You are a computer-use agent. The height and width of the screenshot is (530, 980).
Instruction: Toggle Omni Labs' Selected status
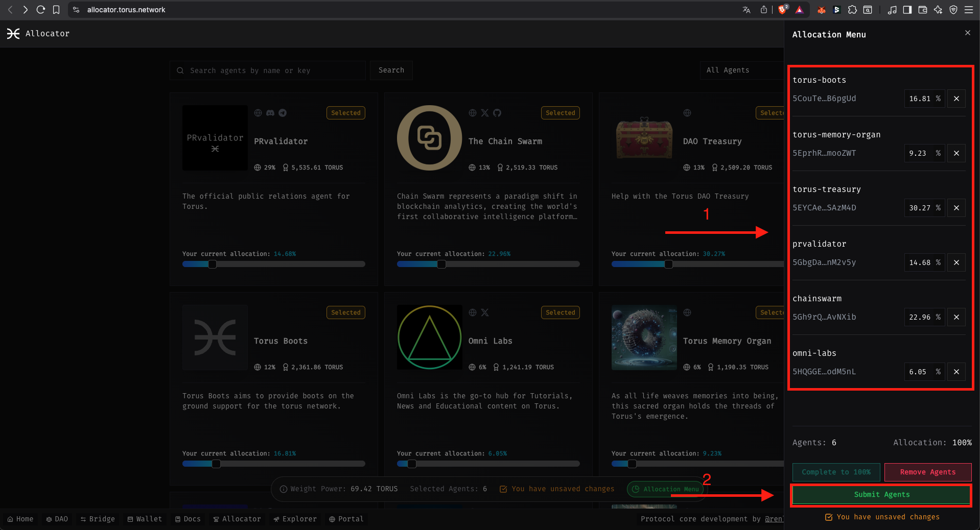[560, 312]
